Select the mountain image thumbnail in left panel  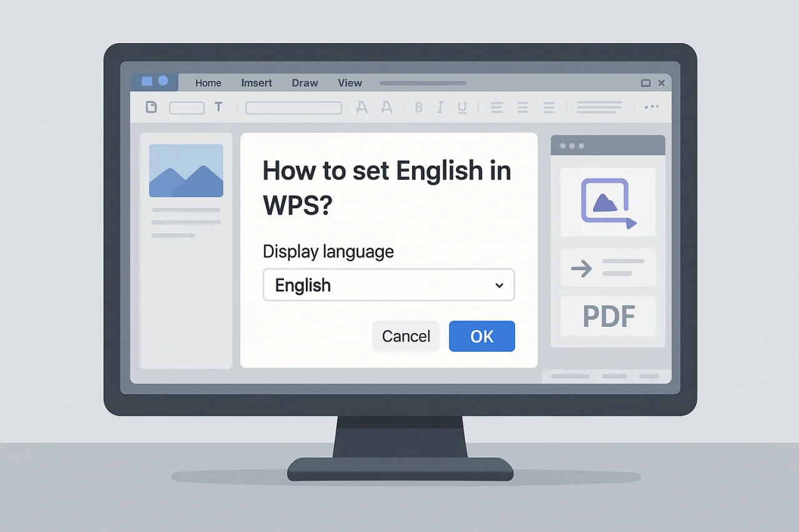coord(186,171)
